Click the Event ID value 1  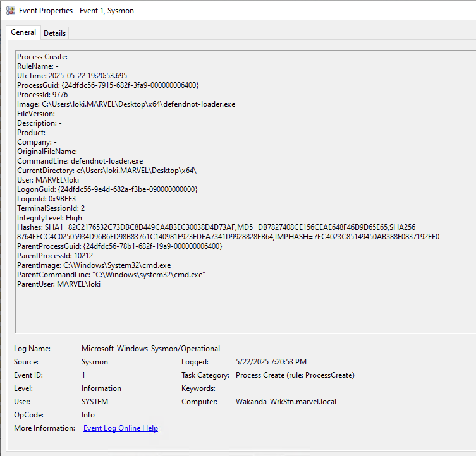point(83,375)
